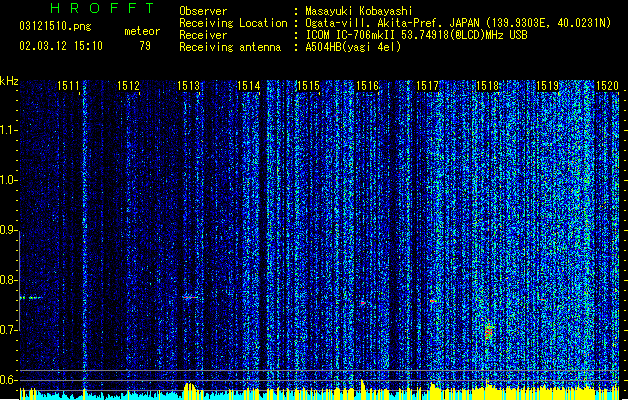Viewport: 629px width, 400px height.
Task: Click the 1517 time marker
Action: click(x=428, y=86)
